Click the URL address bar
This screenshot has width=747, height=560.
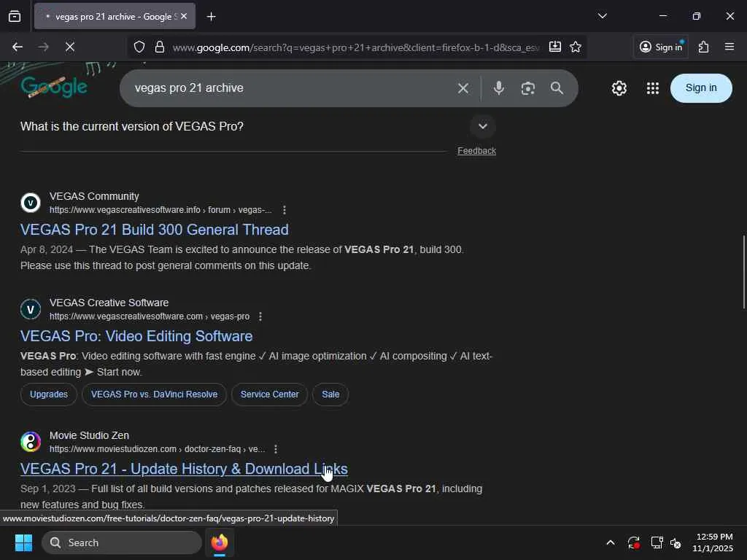coord(356,47)
